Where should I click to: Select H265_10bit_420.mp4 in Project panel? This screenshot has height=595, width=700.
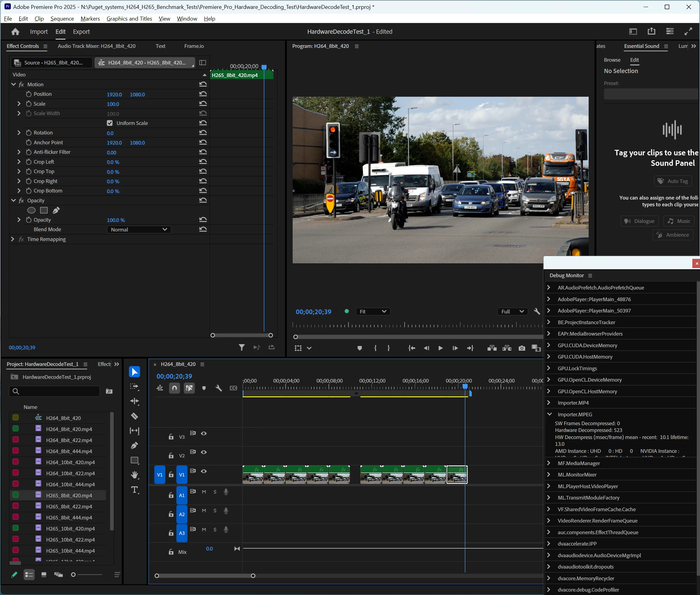71,529
